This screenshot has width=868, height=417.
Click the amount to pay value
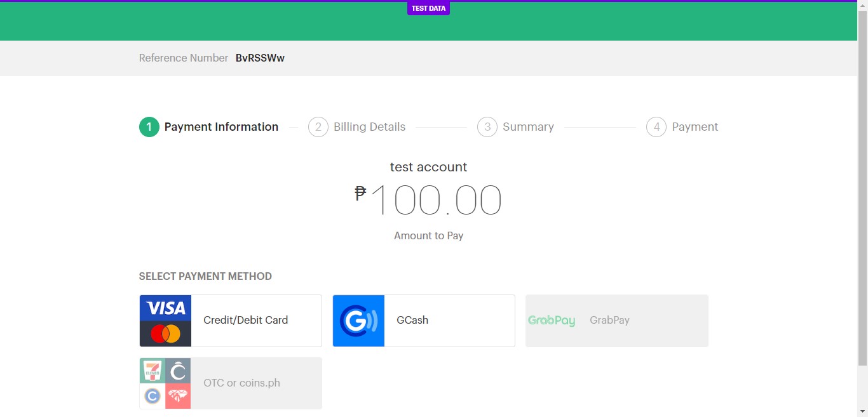[x=428, y=199]
